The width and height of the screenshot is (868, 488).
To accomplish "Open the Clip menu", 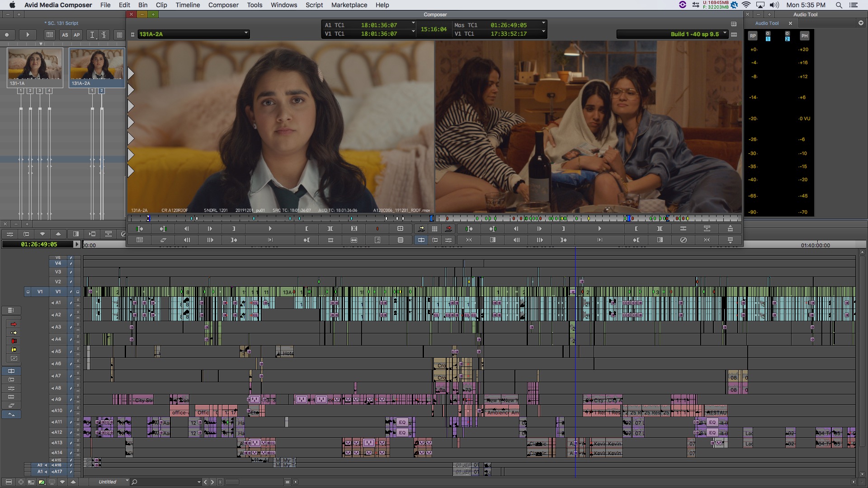I will [x=161, y=5].
